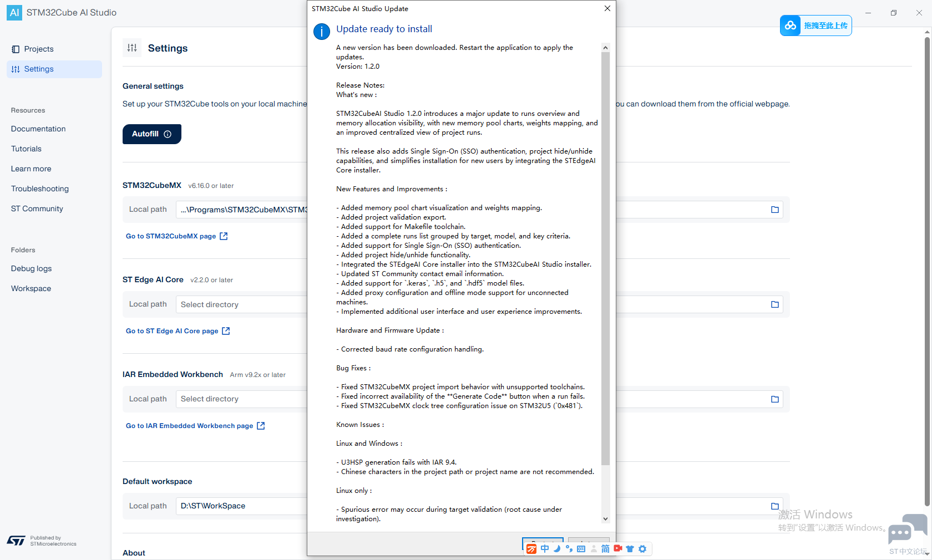This screenshot has width=932, height=560.
Task: Browse folder for STM32CubeMX local path
Action: pos(775,210)
